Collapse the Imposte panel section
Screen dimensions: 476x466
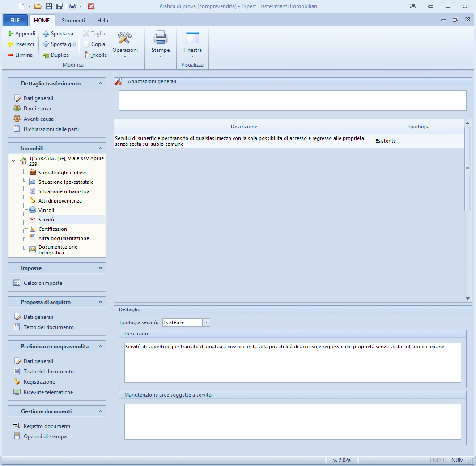tap(100, 268)
